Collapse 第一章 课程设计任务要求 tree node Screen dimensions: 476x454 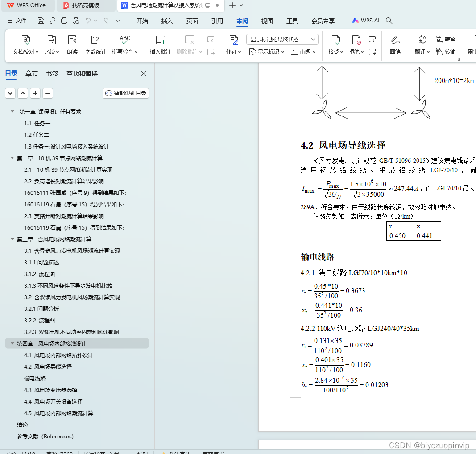pos(12,111)
